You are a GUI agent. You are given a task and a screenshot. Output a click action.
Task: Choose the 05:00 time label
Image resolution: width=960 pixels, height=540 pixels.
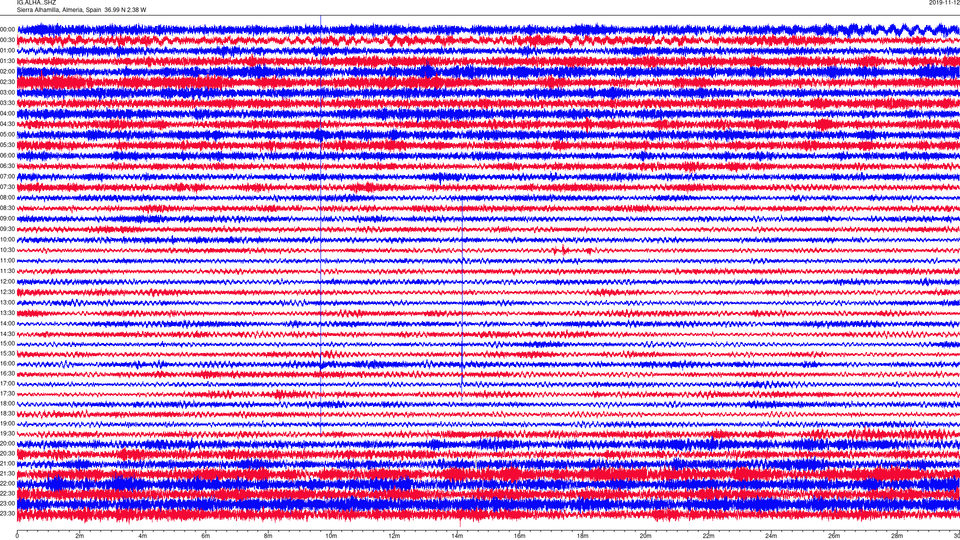pos(8,134)
